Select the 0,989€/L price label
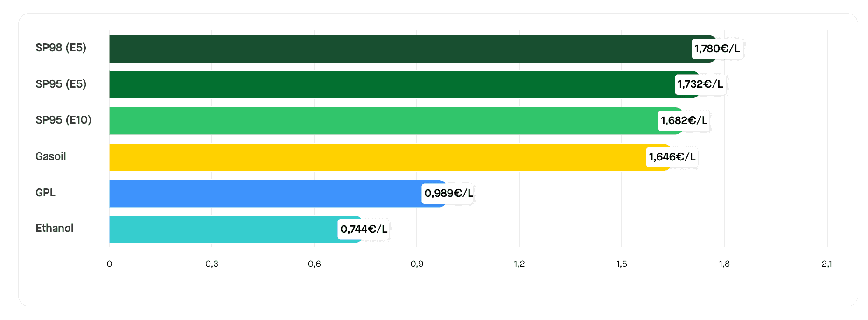 (448, 194)
